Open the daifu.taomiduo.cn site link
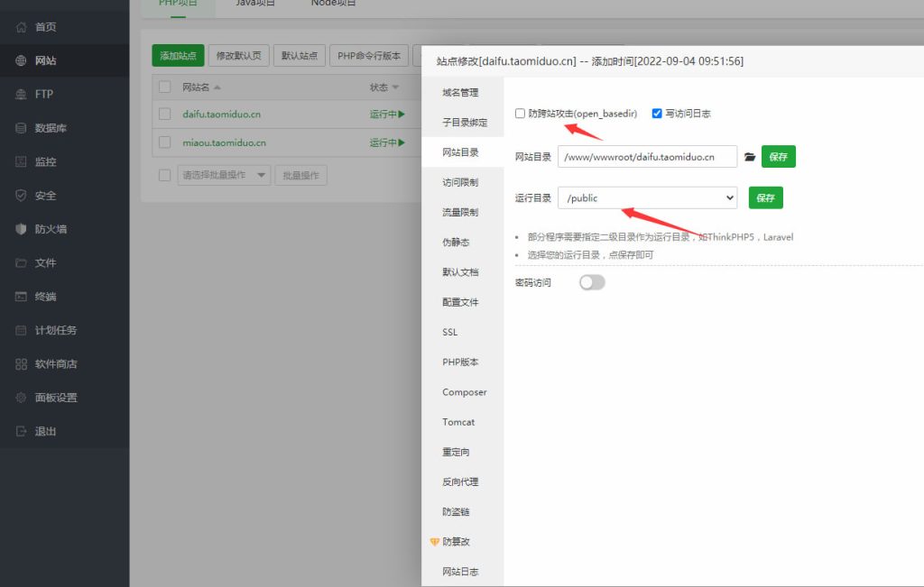Screen dimensions: 924x587 tap(222, 115)
